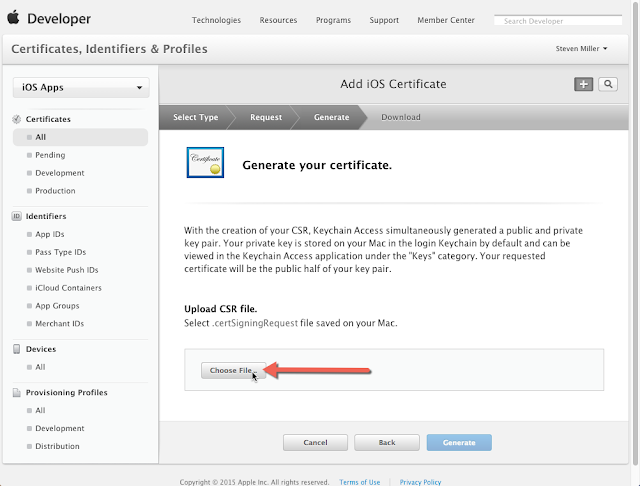Click the Cancel button
This screenshot has height=486, width=640.
(315, 443)
